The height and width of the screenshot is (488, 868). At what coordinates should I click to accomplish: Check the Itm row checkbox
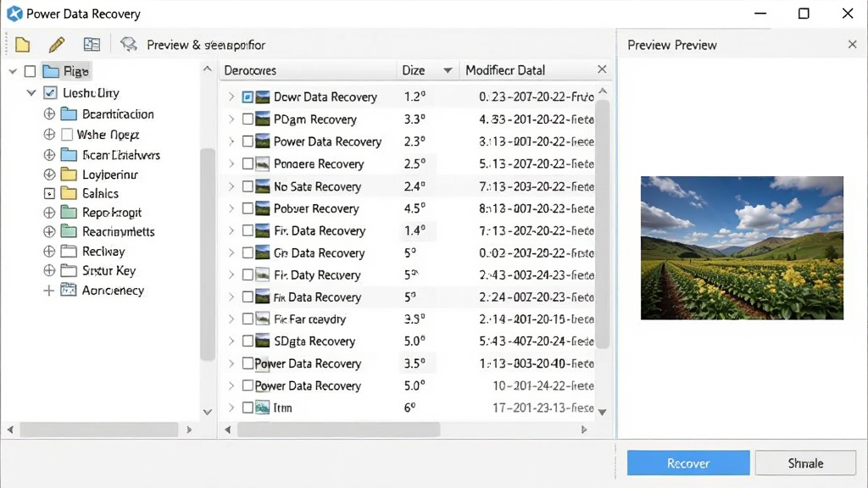(248, 408)
